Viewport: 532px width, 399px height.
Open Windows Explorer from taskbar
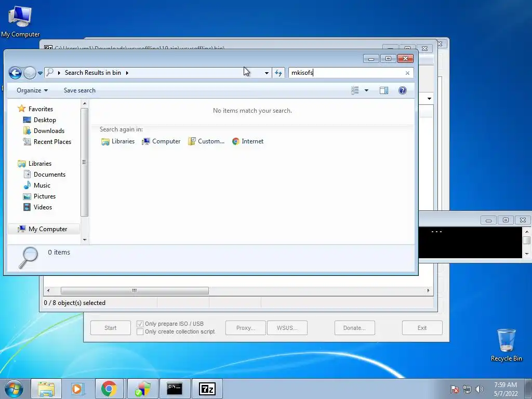point(46,389)
